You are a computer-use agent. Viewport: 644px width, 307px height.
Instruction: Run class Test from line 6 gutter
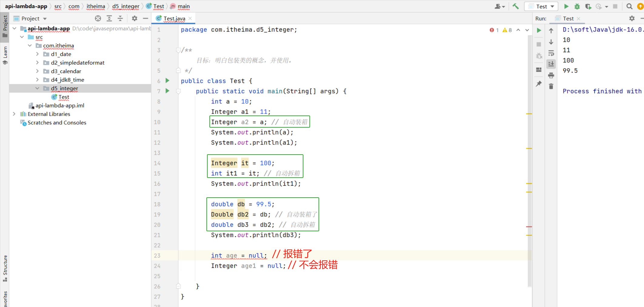(x=167, y=81)
